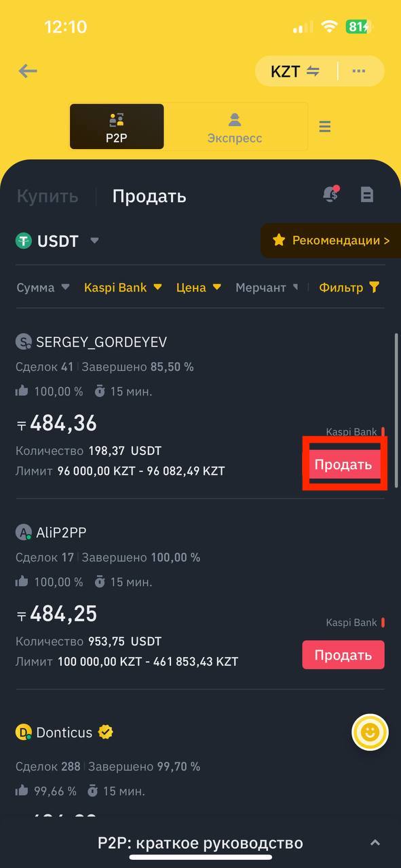Tap Продать button for AliP2PP offer
Image resolution: width=401 pixels, height=868 pixels.
343,655
